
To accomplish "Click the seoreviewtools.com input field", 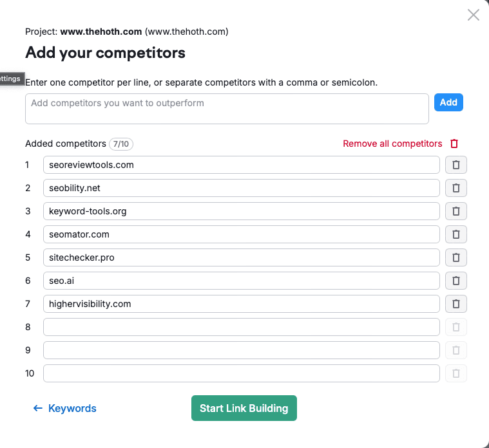I will click(x=242, y=165).
